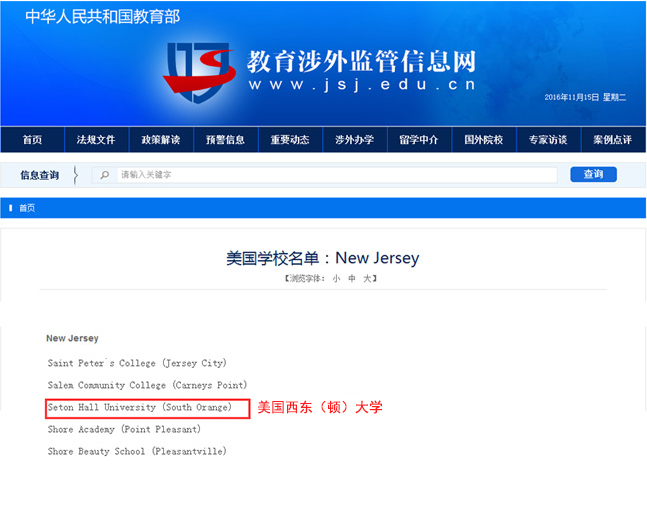Click the breadcrumb icon beside 首页
The height and width of the screenshot is (517, 647).
(11, 208)
